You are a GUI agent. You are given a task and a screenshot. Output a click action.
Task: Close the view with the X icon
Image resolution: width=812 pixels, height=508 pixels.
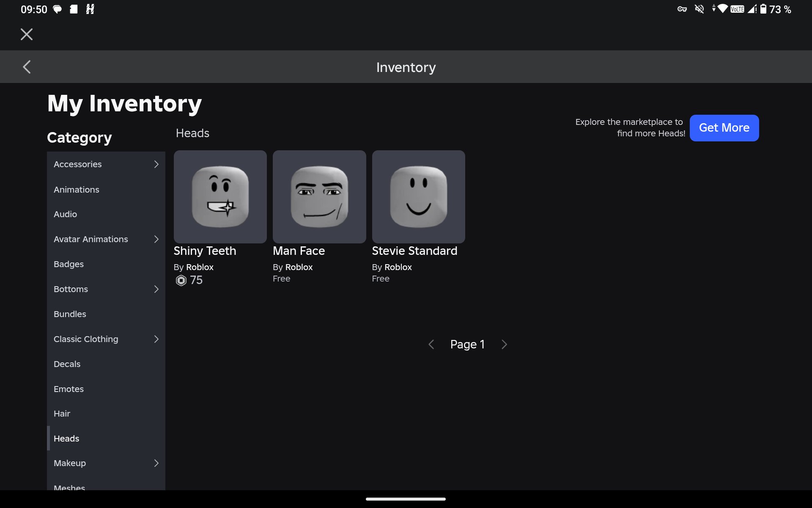coord(27,34)
